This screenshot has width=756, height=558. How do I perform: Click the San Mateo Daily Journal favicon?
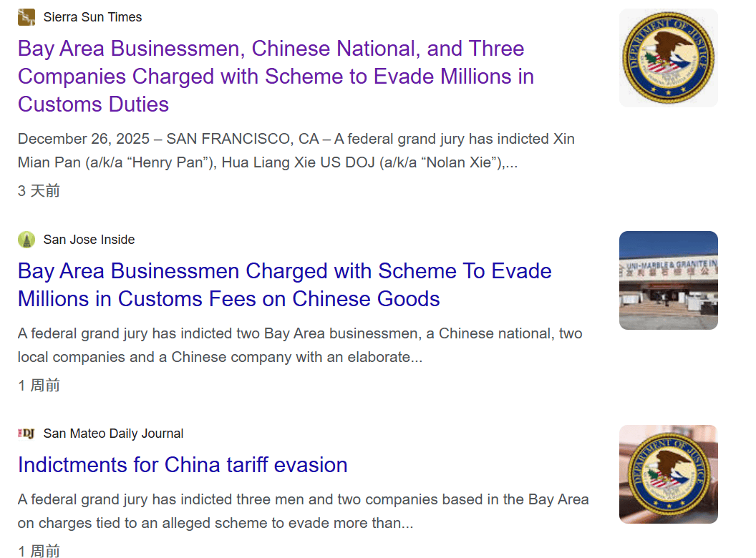pyautogui.click(x=26, y=434)
